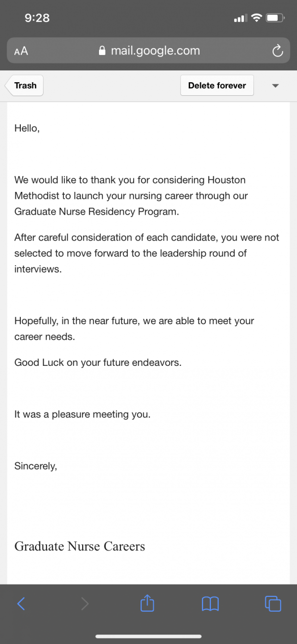Screen dimensions: 297x644
Task: Click the 'It was a pleasure meeting you' line
Action: (x=82, y=414)
